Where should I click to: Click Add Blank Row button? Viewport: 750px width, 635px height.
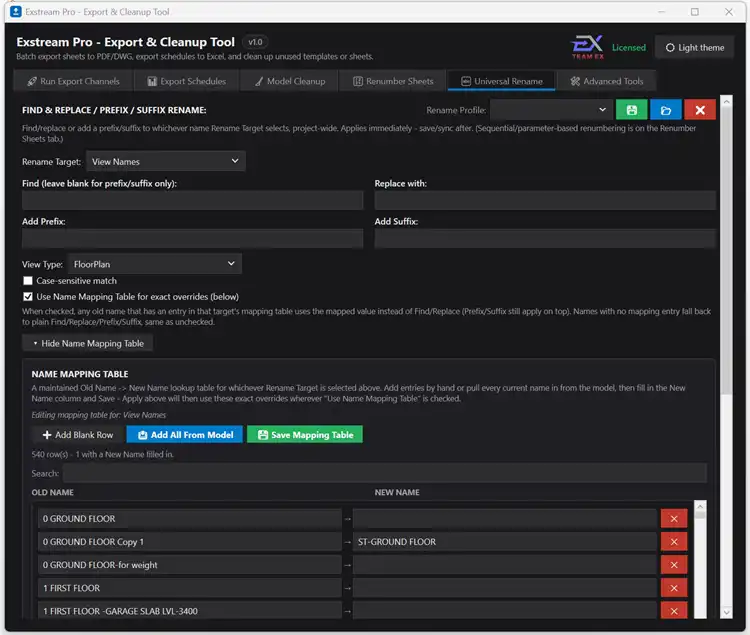(78, 435)
